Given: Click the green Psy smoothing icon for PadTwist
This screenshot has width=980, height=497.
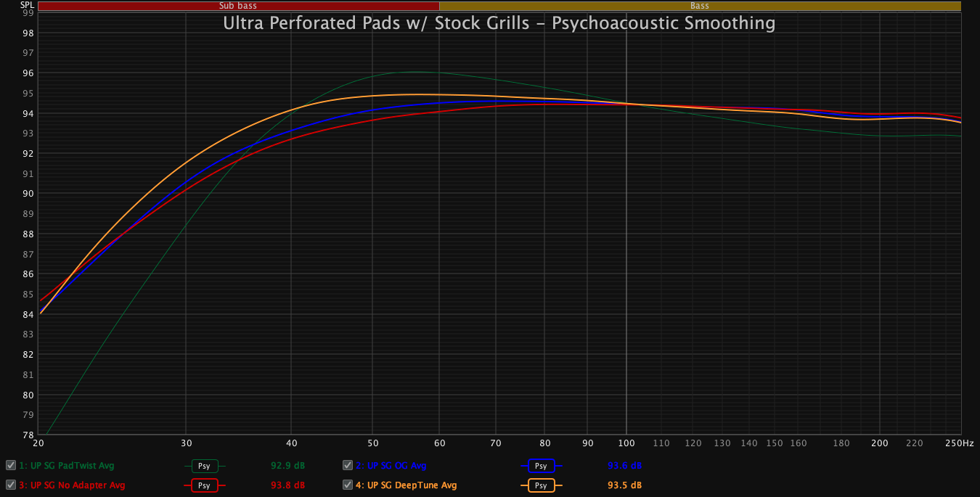Looking at the screenshot, I should coord(205,466).
